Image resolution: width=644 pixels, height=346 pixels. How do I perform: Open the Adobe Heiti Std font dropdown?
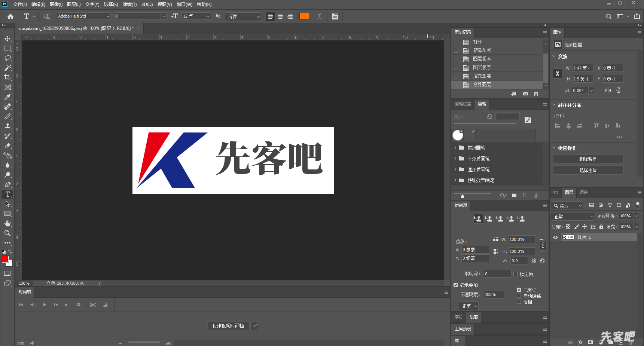click(108, 16)
